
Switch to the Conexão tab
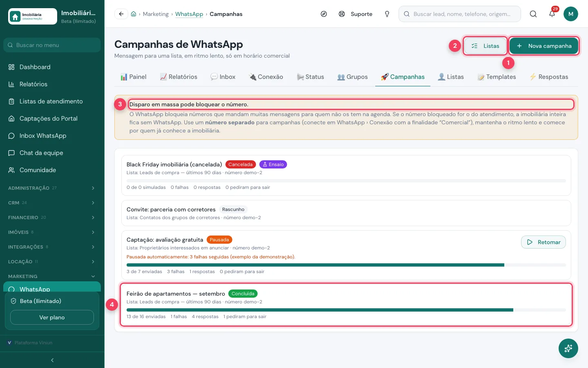click(266, 77)
